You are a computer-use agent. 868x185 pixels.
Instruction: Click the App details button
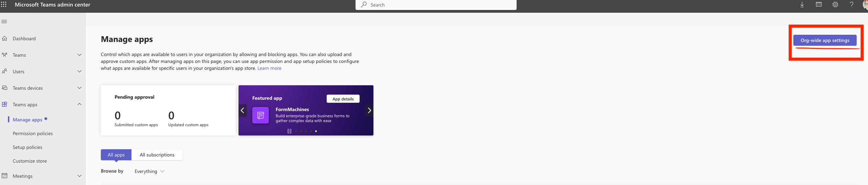(x=343, y=99)
